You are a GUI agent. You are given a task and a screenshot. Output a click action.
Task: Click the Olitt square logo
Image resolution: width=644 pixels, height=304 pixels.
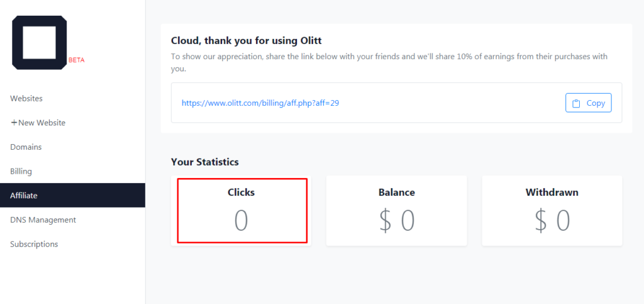click(39, 42)
